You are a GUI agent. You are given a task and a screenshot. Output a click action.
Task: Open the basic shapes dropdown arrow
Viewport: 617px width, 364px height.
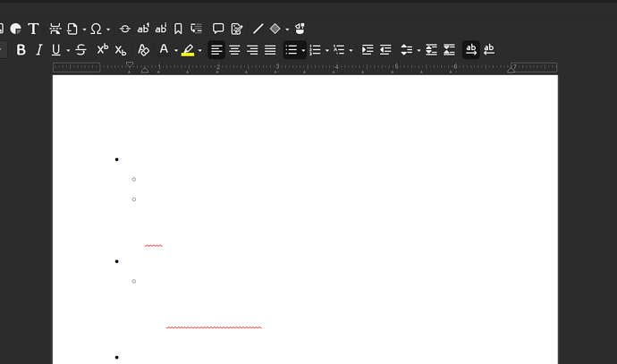pyautogui.click(x=287, y=30)
